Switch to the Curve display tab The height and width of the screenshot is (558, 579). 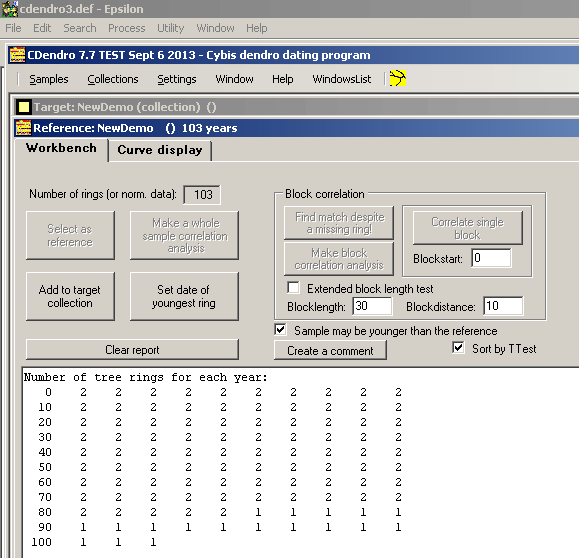(160, 150)
